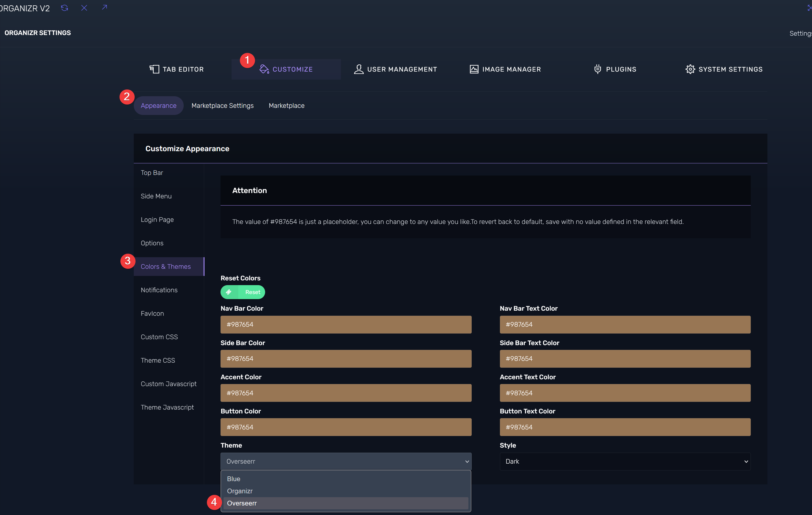
Task: Select the Appearance sub-tab
Action: click(158, 105)
